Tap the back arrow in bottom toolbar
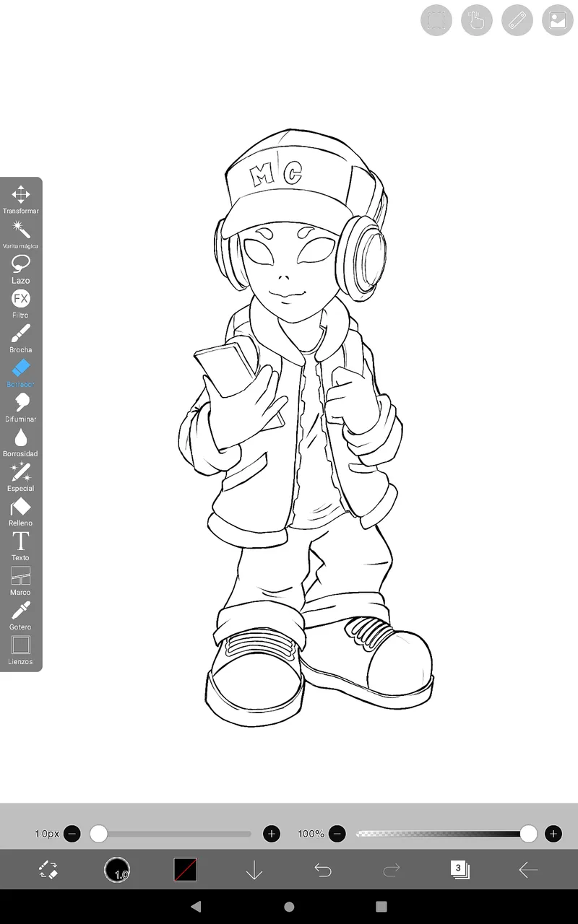 pos(529,871)
